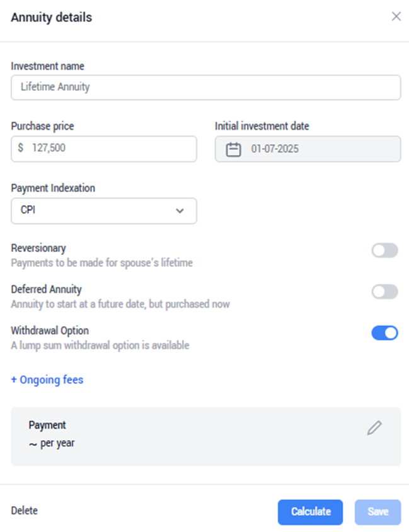Close the Annuity details dialog

(396, 16)
